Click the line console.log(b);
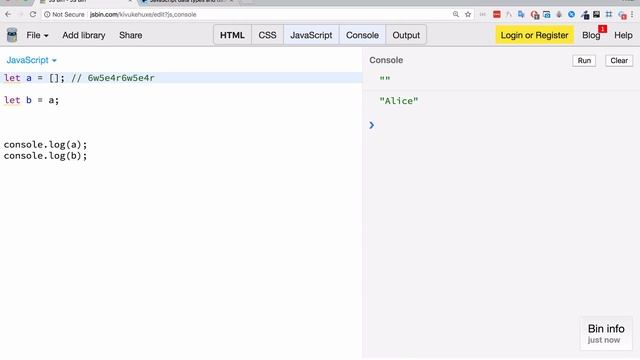Viewport: 640px width, 360px height. click(45, 156)
